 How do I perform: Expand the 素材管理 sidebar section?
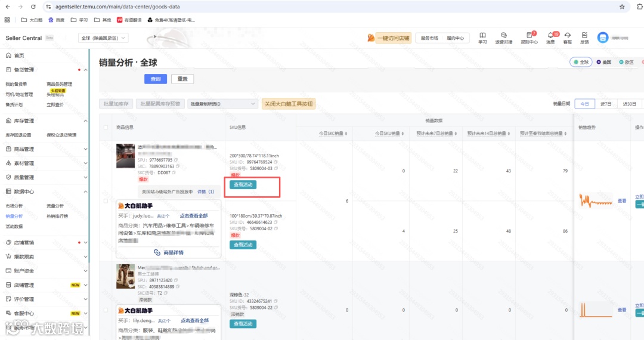(85, 163)
